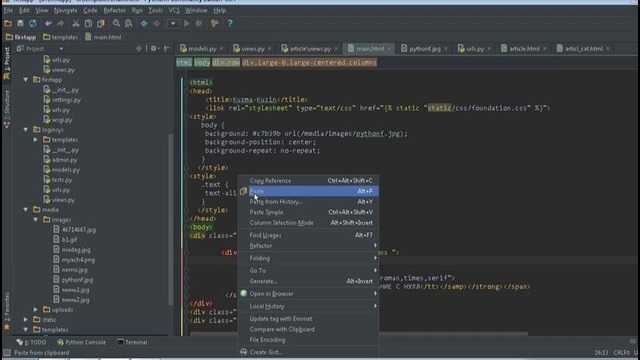This screenshot has width=640, height=360.
Task: Close the pythonf.jpg editor tab
Action: tap(446, 49)
